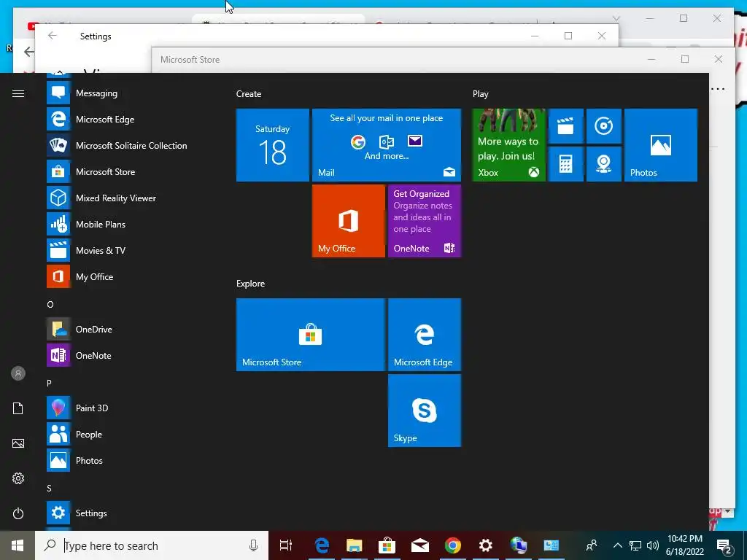
Task: Open the user account icon in Start sidebar
Action: (18, 373)
